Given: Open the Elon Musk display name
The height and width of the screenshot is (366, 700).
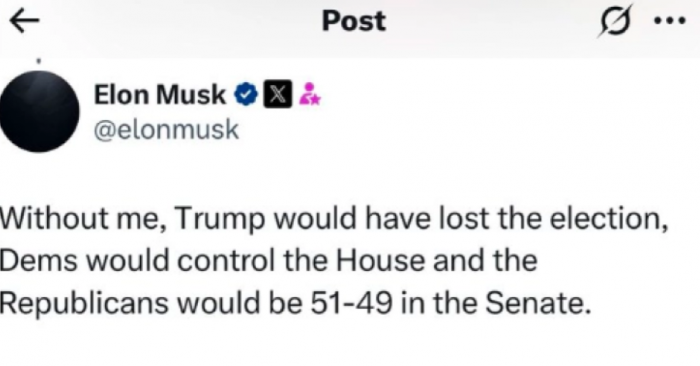Looking at the screenshot, I should [x=160, y=95].
